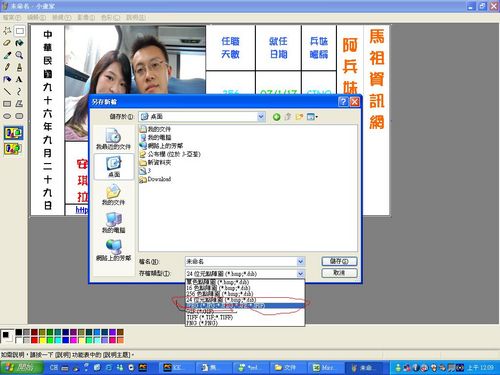The width and height of the screenshot is (500, 375).
Task: Select the transparent selection option in tool options
Action: pos(13,148)
